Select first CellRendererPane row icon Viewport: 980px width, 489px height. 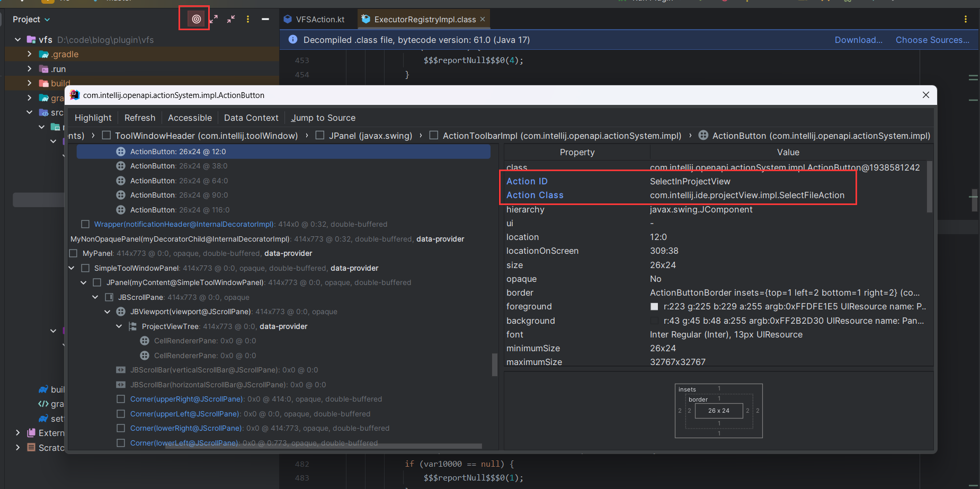pyautogui.click(x=145, y=341)
